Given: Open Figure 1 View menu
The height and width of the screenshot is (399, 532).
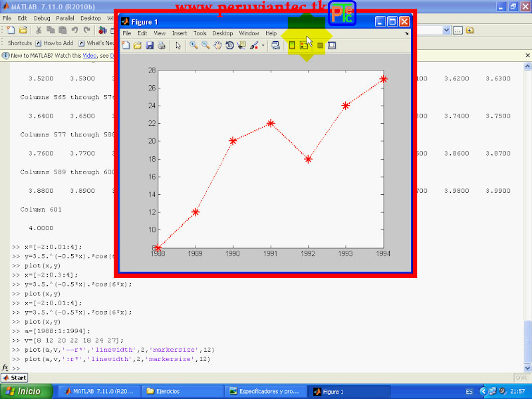Looking at the screenshot, I should point(160,33).
